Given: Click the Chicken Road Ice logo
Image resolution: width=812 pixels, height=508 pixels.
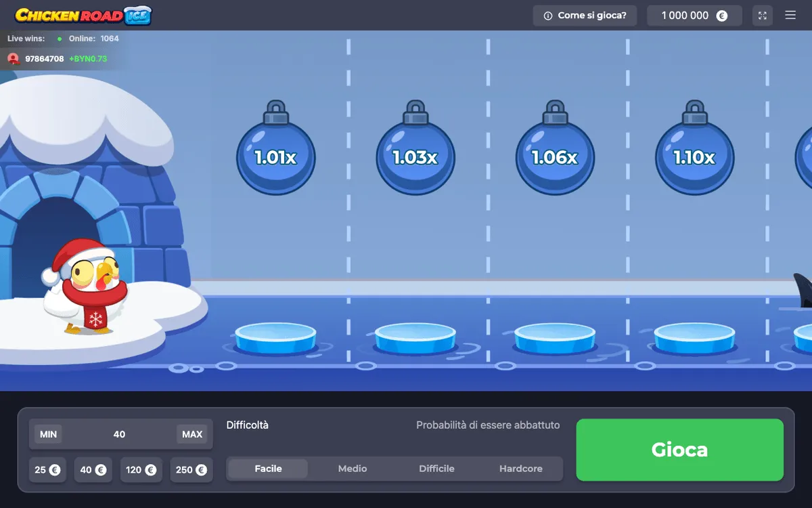Looking at the screenshot, I should (x=83, y=15).
